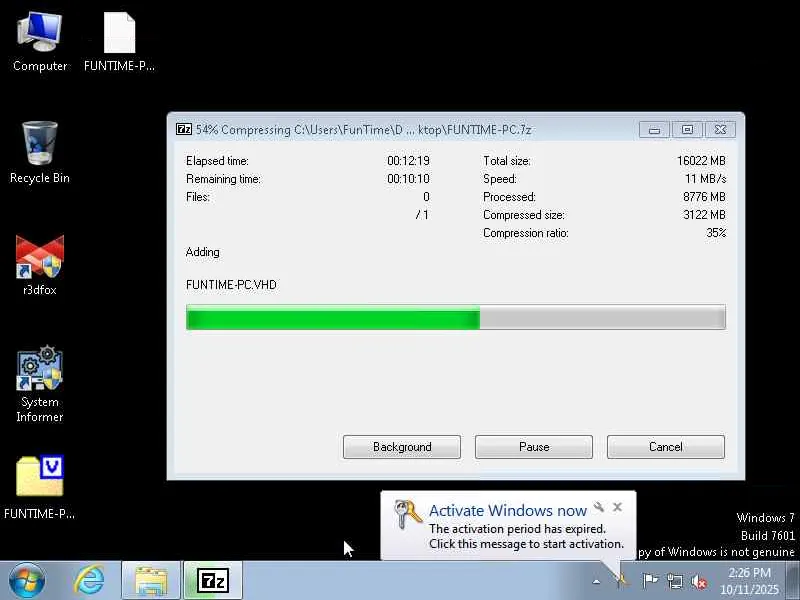Launch Internet Explorer from taskbar

pos(89,581)
